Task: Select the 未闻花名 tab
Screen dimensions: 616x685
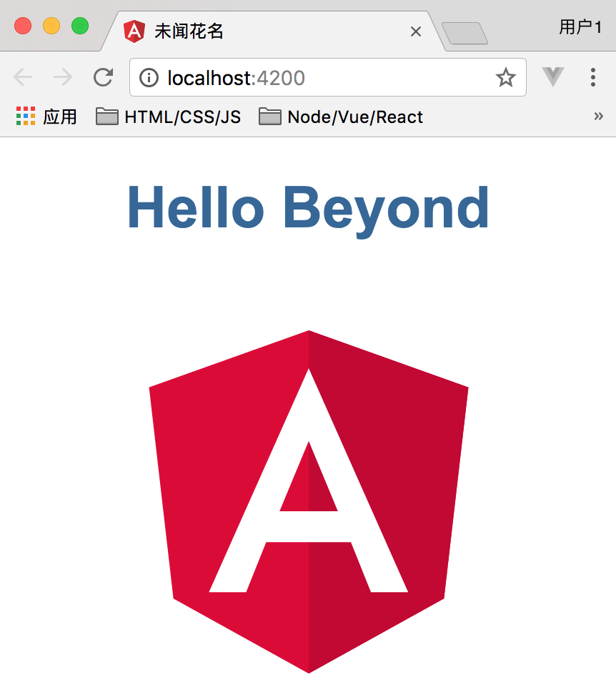Action: (272, 31)
